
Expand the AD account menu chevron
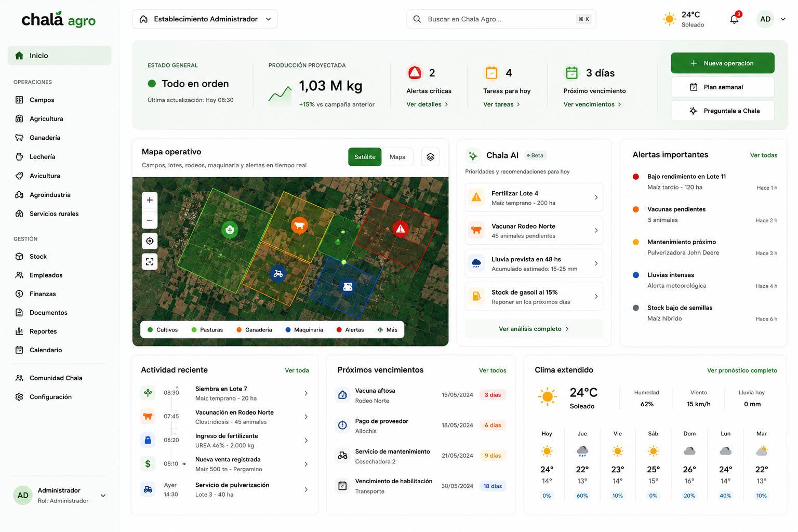[x=783, y=19]
